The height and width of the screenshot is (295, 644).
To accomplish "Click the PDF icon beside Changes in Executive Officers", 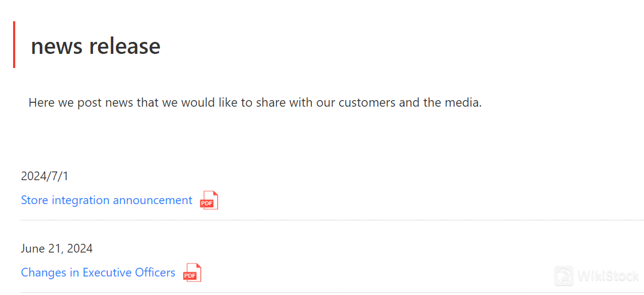I will pos(192,273).
